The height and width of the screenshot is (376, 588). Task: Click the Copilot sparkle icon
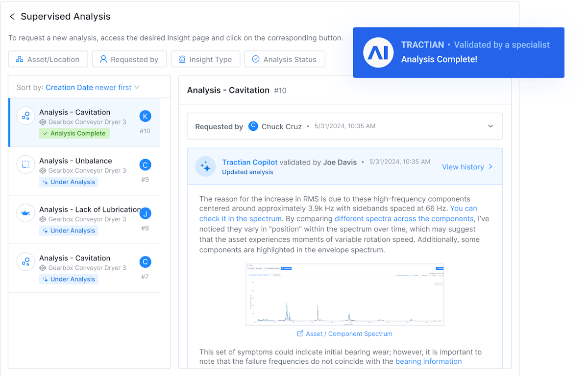click(205, 167)
